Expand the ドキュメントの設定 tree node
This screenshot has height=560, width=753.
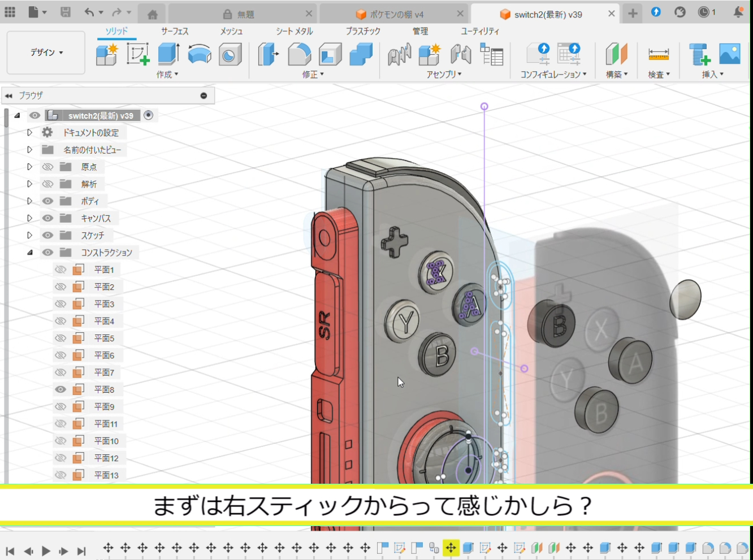(x=29, y=132)
